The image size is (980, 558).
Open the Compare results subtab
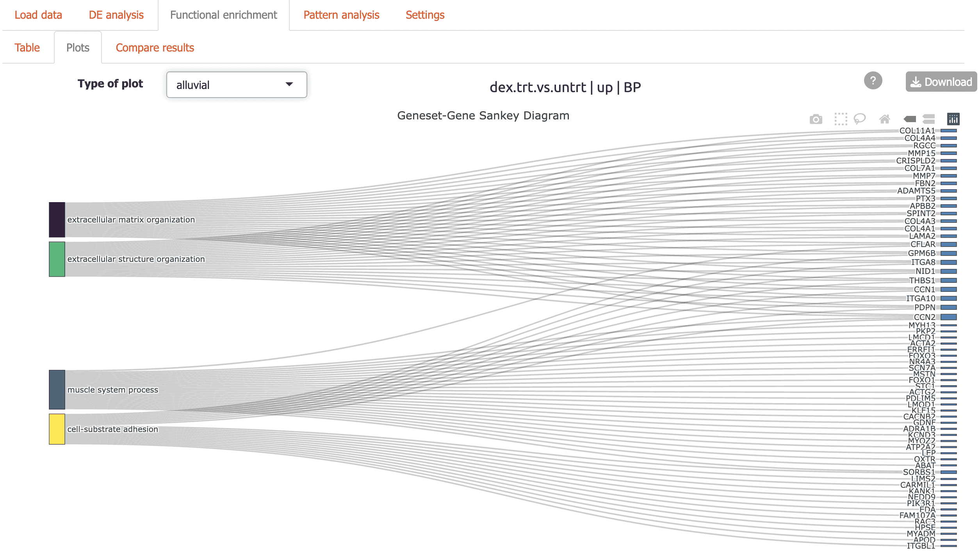tap(155, 48)
